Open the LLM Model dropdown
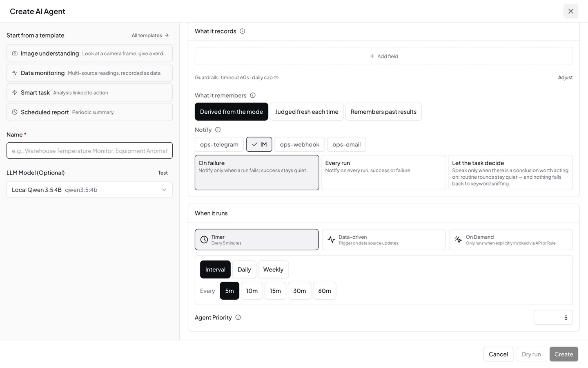The image size is (588, 368). (89, 190)
